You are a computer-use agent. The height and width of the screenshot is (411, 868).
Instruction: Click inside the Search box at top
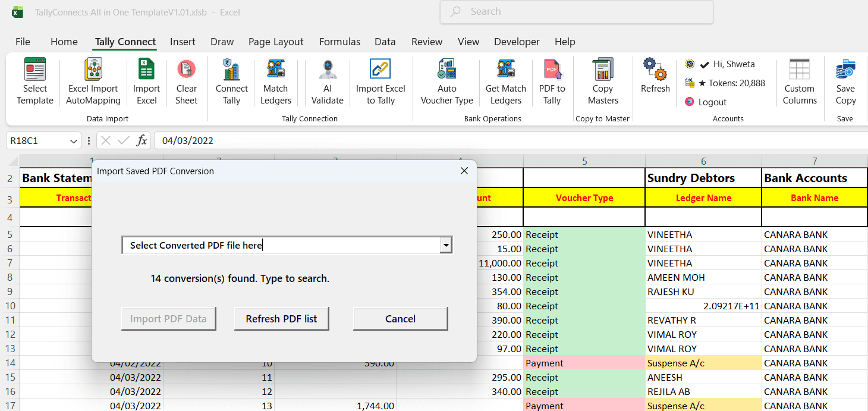pos(575,12)
